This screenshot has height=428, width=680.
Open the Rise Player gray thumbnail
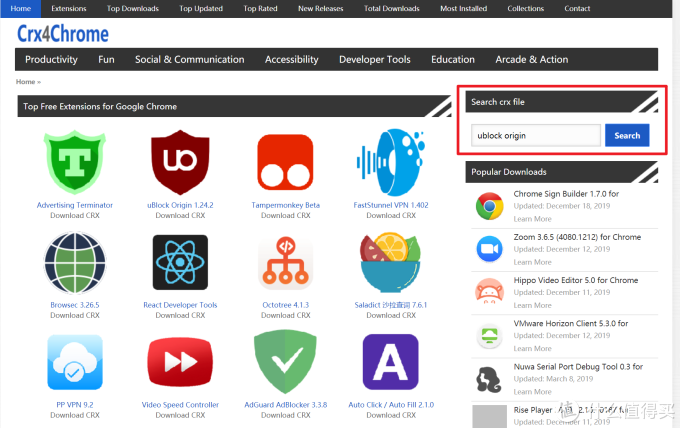[x=489, y=416]
